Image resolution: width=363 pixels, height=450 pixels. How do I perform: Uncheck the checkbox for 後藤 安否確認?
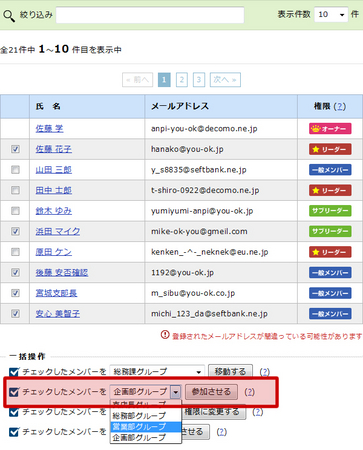coord(15,272)
